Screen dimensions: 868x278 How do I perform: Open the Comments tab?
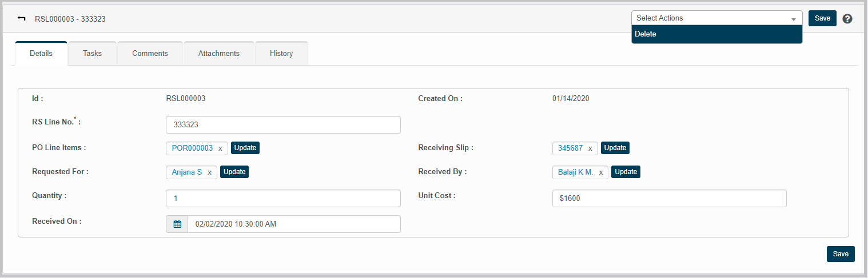point(150,54)
